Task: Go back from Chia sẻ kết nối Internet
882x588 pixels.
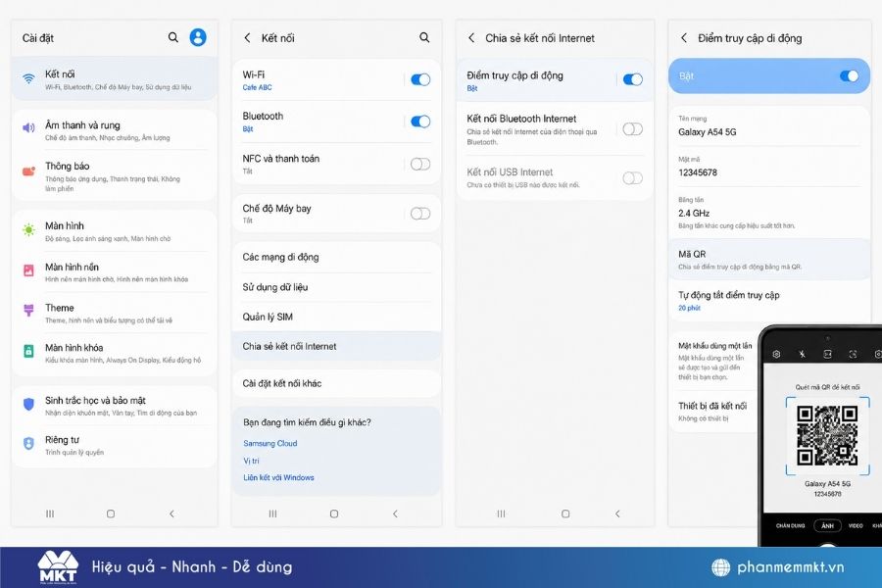Action: click(471, 37)
